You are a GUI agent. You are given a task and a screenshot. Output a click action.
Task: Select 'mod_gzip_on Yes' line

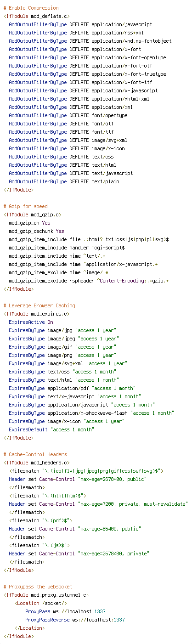[x=29, y=223]
